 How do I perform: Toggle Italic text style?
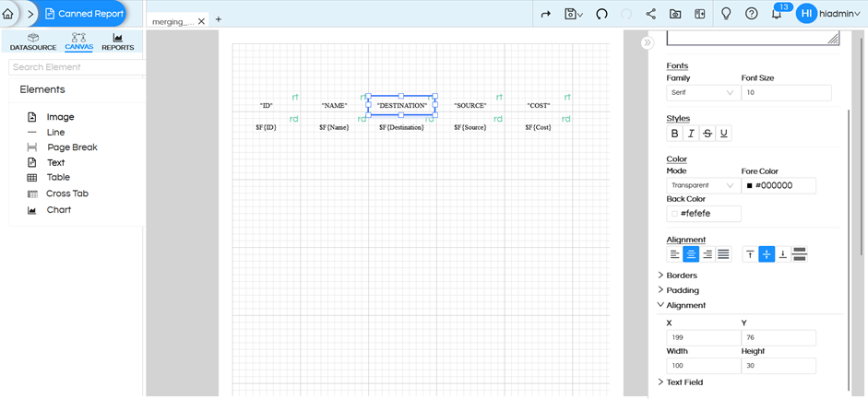pyautogui.click(x=691, y=134)
